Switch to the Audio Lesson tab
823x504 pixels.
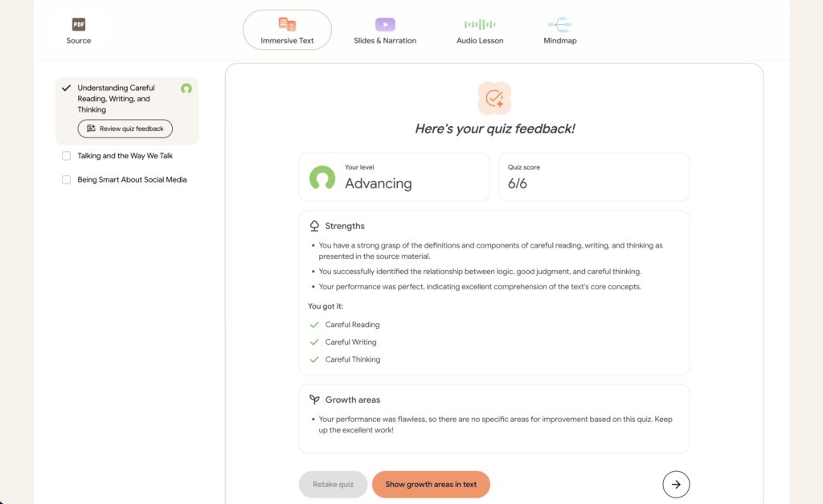click(x=480, y=40)
